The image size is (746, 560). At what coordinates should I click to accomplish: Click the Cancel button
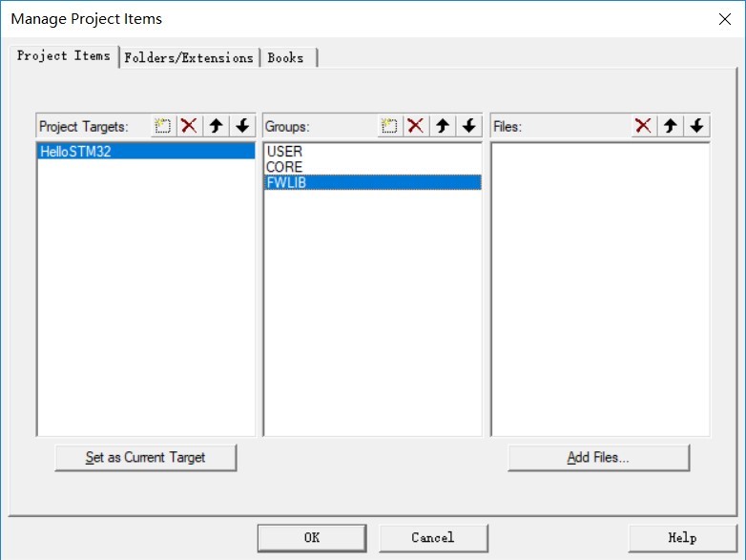433,538
